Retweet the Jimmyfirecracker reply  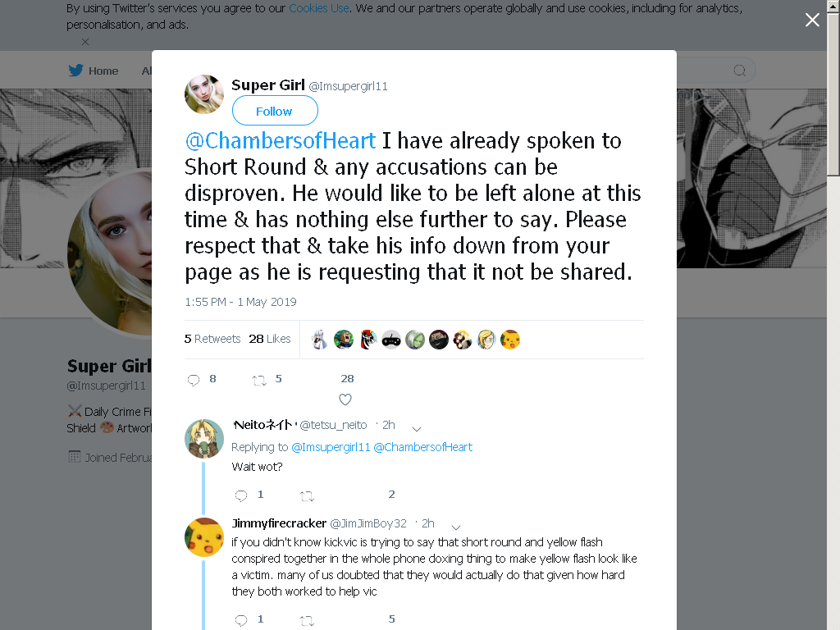click(x=307, y=621)
